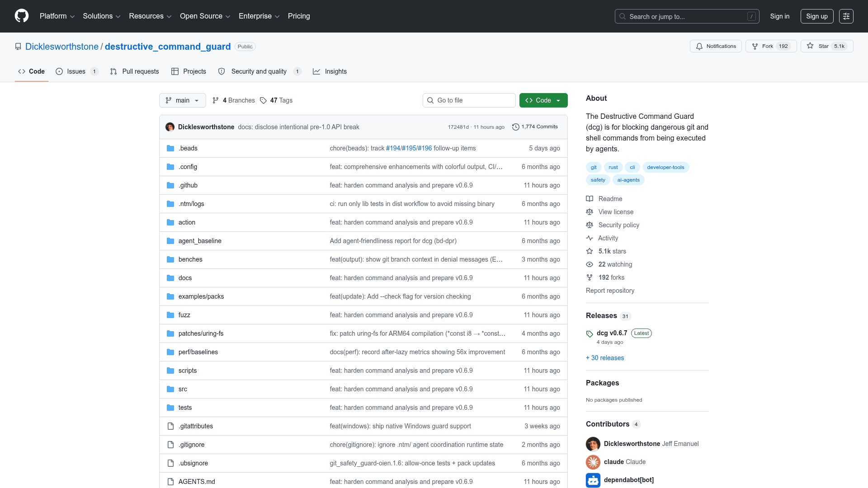This screenshot has width=868, height=488.
Task: Go to the GitHub homepage logo
Action: 22,16
